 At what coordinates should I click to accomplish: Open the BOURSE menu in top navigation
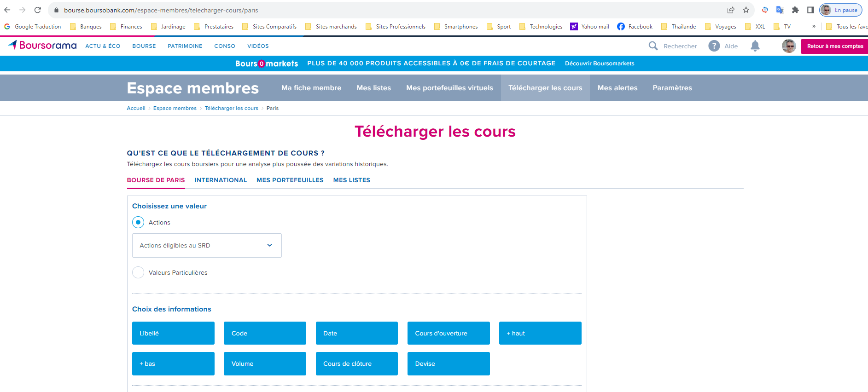(144, 46)
